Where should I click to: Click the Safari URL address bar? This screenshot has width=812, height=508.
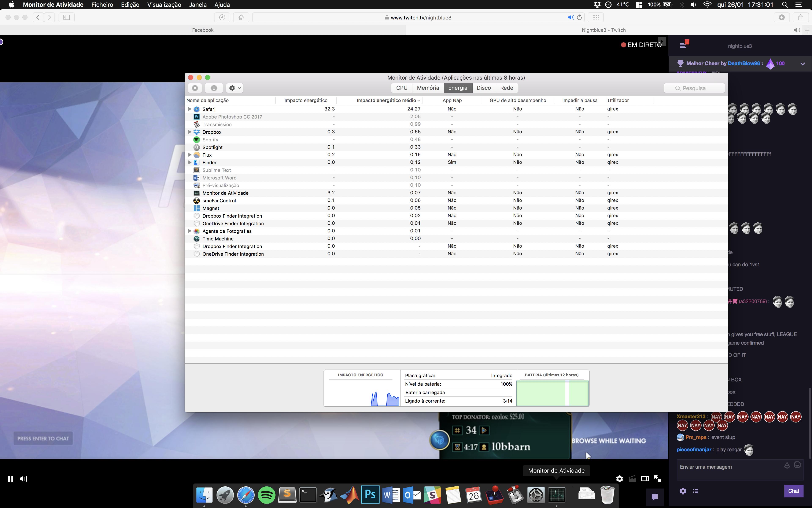tap(418, 18)
